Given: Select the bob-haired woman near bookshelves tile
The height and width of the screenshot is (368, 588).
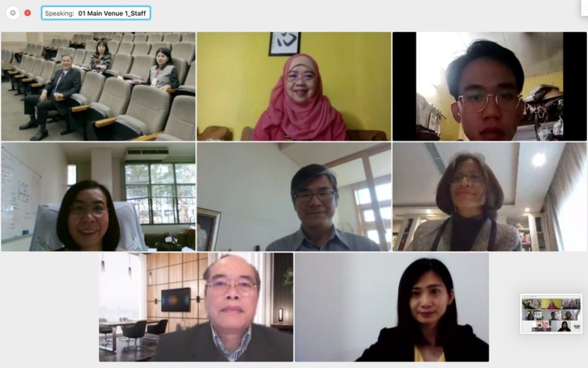Looking at the screenshot, I should (x=489, y=197).
